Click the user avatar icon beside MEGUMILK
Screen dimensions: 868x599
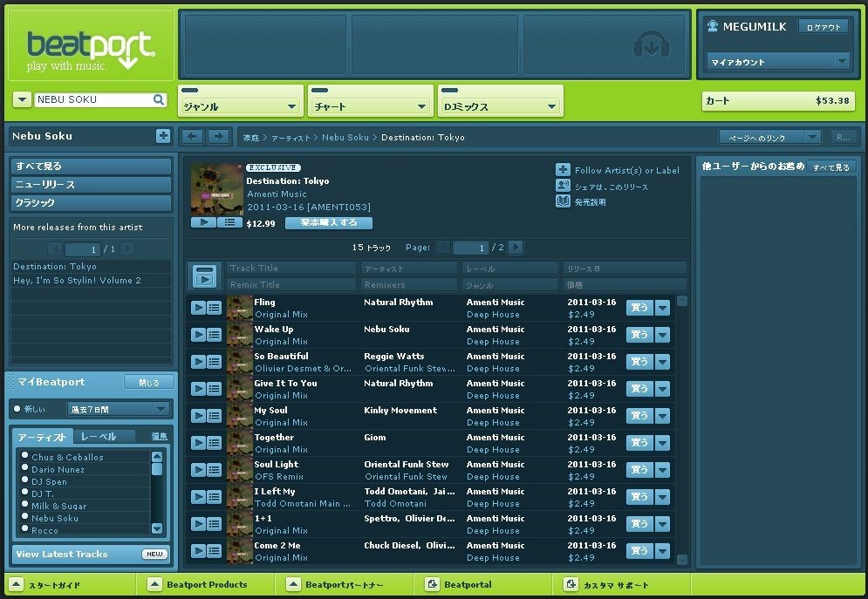tap(713, 26)
